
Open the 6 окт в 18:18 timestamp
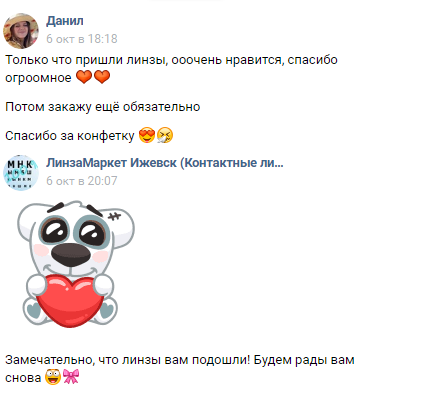(82, 39)
